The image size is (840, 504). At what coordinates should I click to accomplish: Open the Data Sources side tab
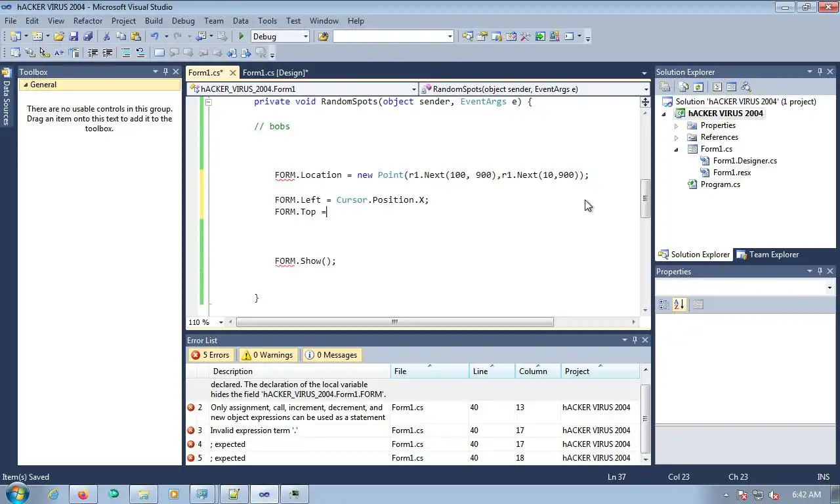[x=6, y=97]
